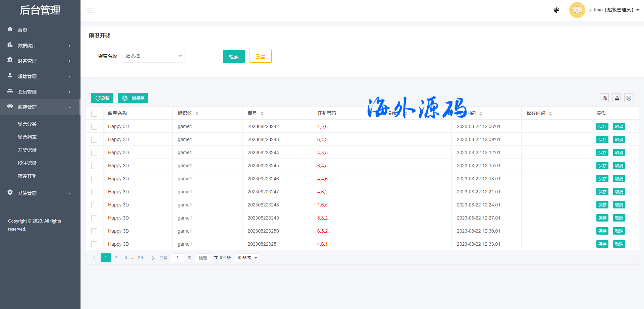Sort by 标识符 column arrows
Image resolution: width=644 pixels, height=309 pixels.
197,114
